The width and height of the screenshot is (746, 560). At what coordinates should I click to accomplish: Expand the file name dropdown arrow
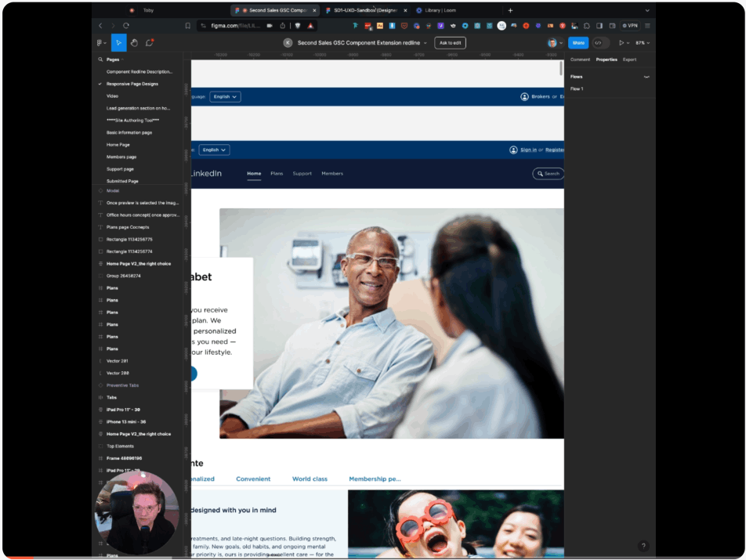coord(426,43)
